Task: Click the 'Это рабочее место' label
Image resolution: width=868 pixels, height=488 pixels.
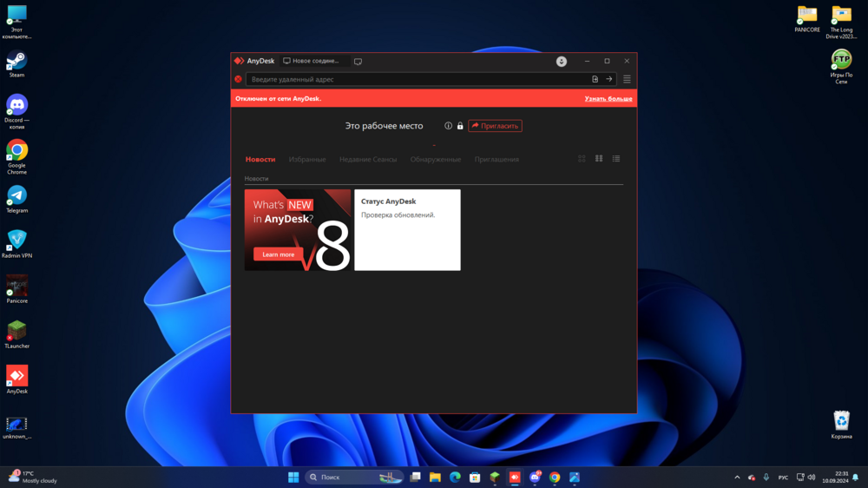Action: [385, 126]
